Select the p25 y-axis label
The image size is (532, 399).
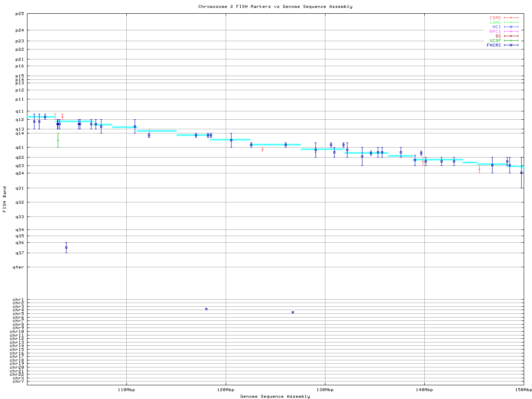pos(20,14)
